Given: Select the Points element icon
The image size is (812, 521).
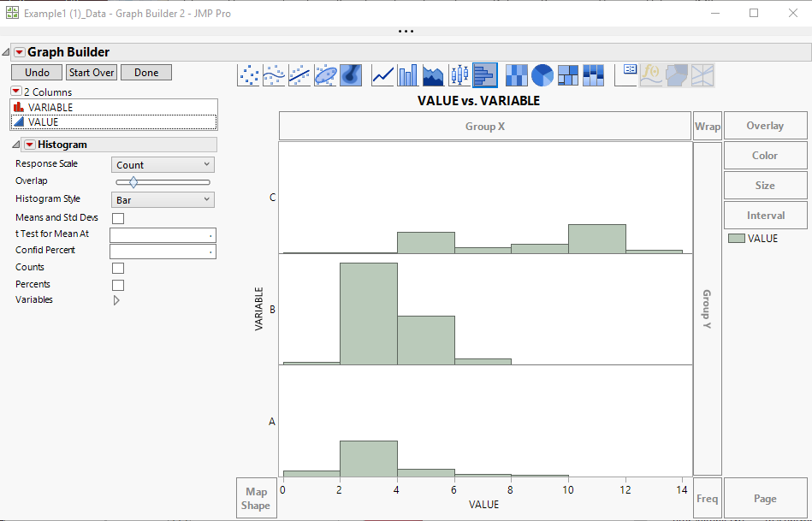Looking at the screenshot, I should coord(249,75).
